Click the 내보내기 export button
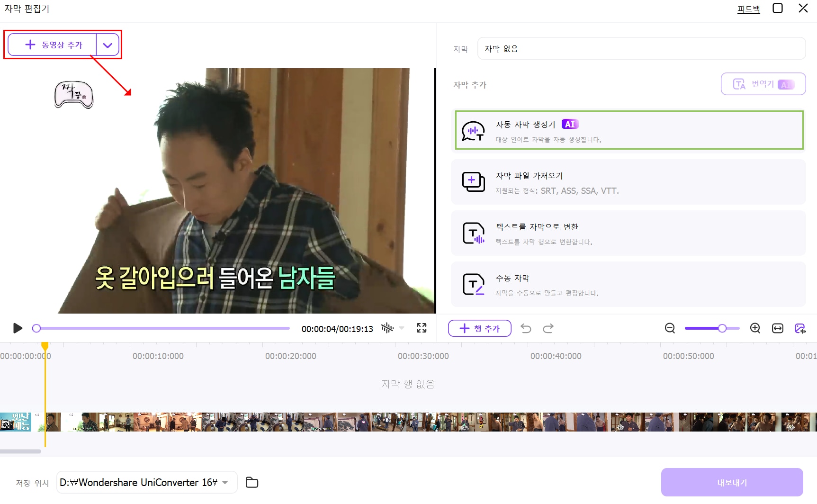 732,482
